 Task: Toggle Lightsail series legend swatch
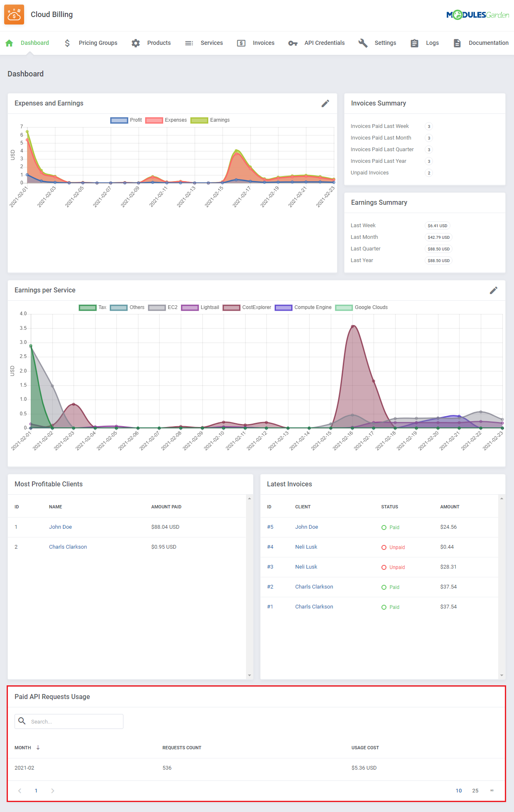tap(190, 308)
